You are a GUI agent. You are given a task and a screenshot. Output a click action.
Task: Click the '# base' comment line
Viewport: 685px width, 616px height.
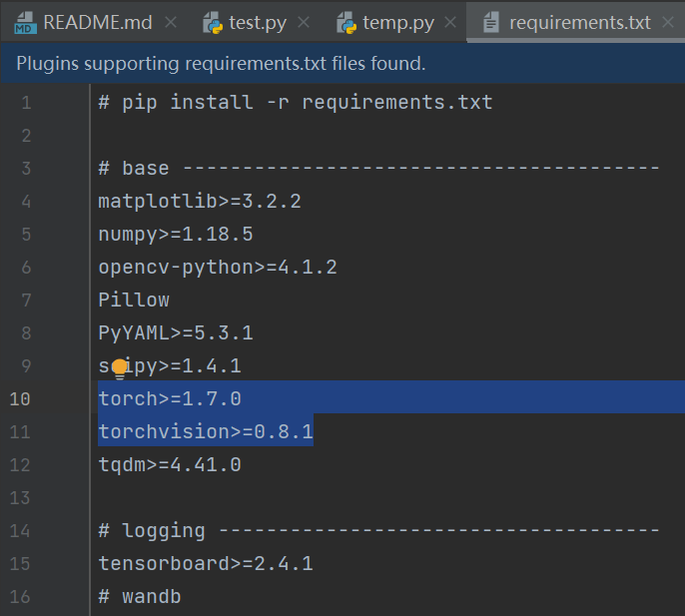pyautogui.click(x=378, y=168)
